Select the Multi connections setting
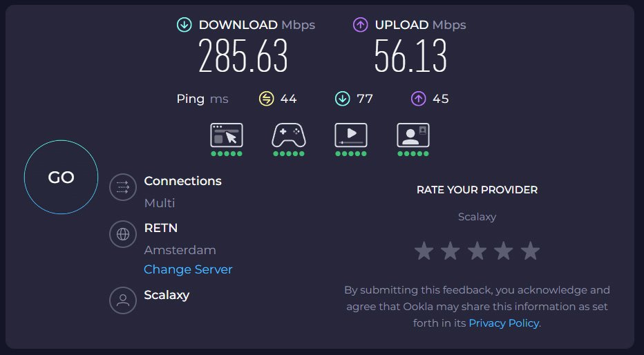This screenshot has width=644, height=355. [160, 203]
